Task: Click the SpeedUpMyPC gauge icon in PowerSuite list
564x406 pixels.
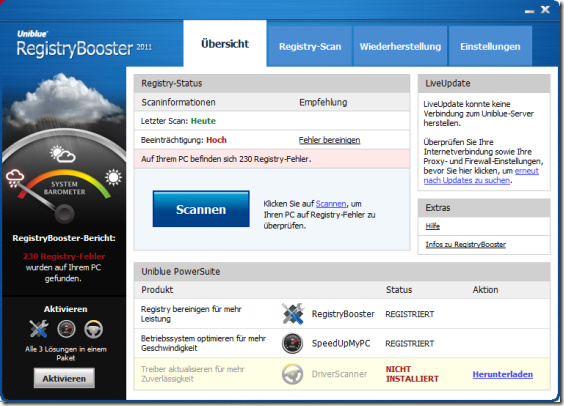Action: coord(292,343)
